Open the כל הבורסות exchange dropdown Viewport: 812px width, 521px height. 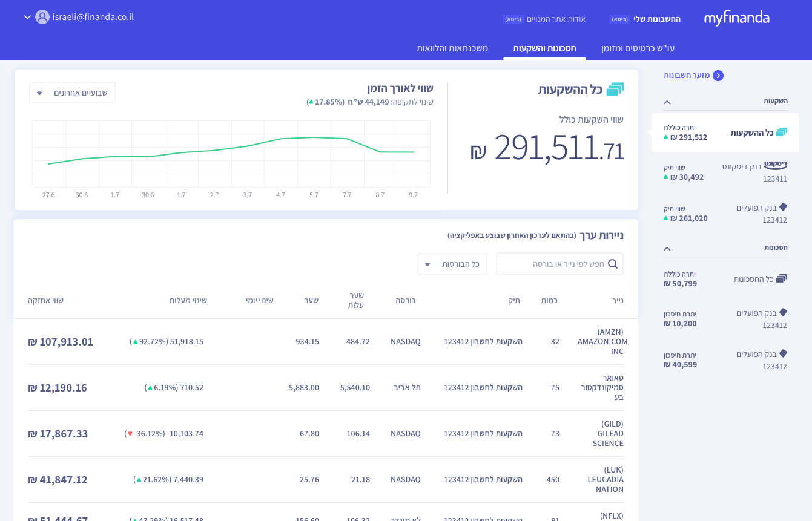[452, 264]
